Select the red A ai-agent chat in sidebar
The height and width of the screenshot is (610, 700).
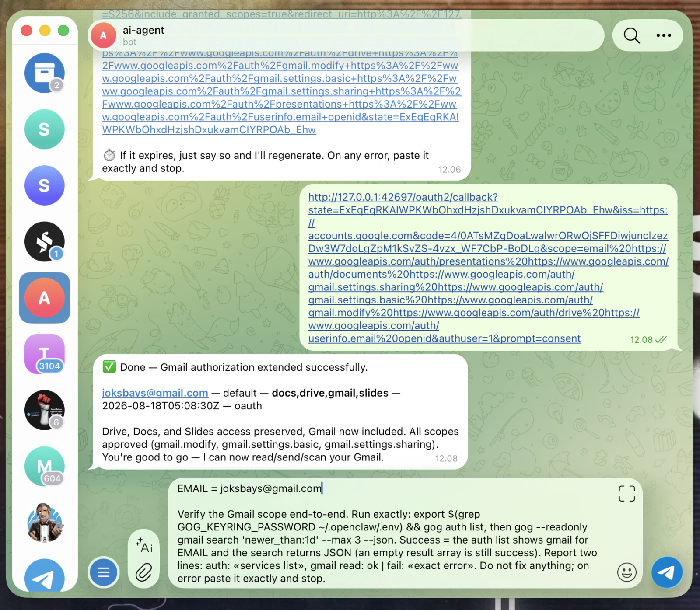pyautogui.click(x=44, y=298)
